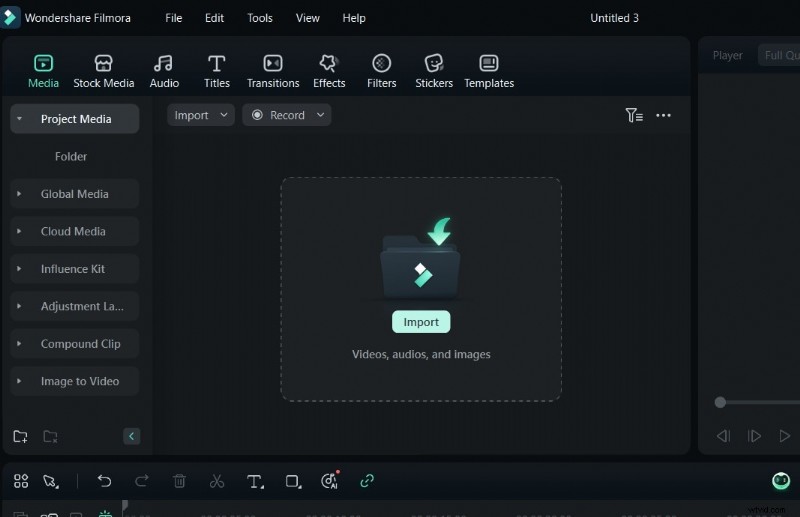Click the Delete trash icon
Image resolution: width=800 pixels, height=517 pixels.
[179, 481]
